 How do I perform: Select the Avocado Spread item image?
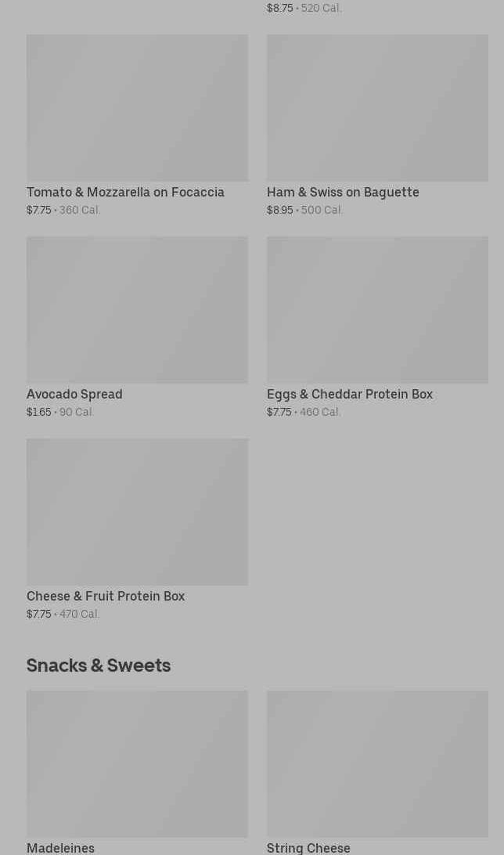(x=137, y=310)
